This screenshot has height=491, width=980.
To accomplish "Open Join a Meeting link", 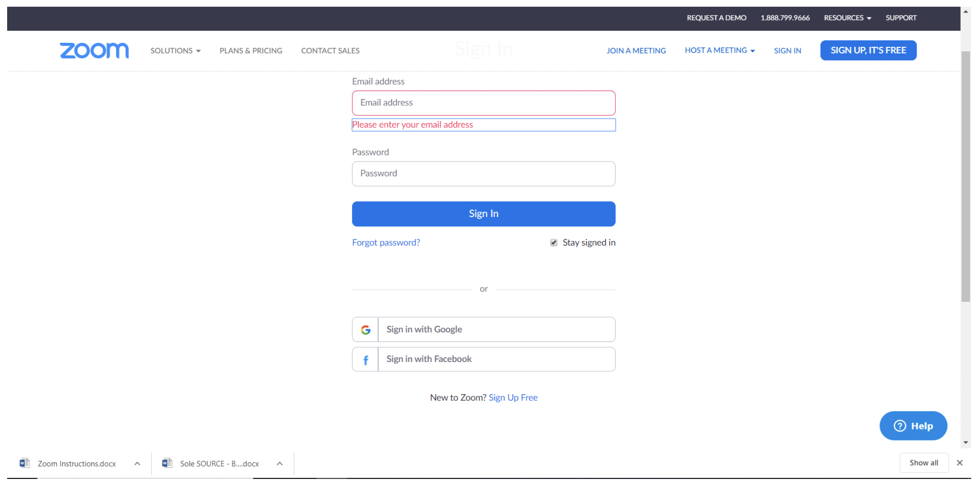I will click(x=636, y=51).
